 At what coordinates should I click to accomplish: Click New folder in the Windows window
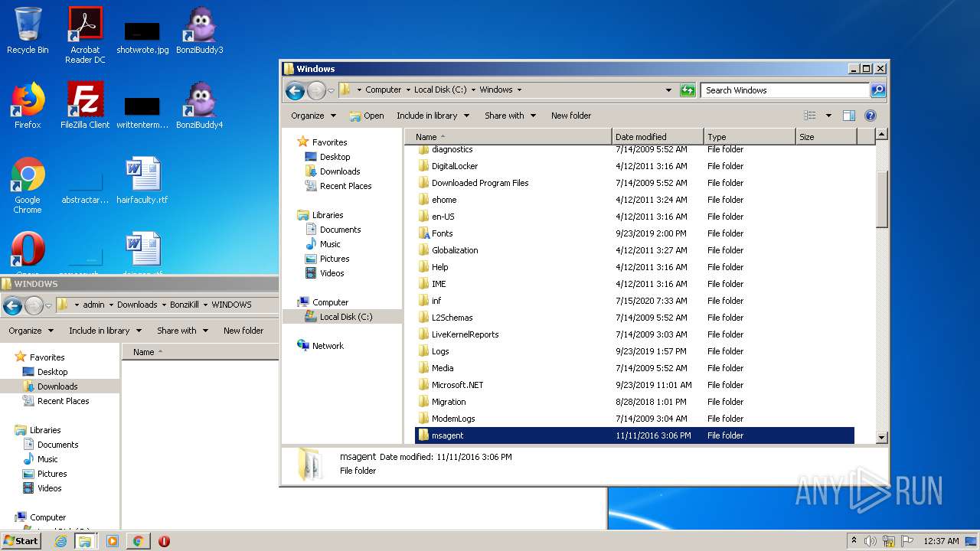tap(571, 116)
